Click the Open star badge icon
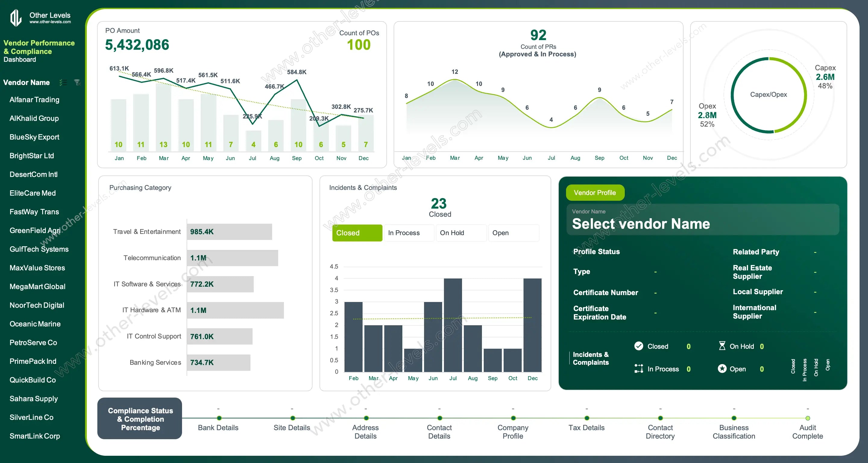868x463 pixels. (x=722, y=369)
